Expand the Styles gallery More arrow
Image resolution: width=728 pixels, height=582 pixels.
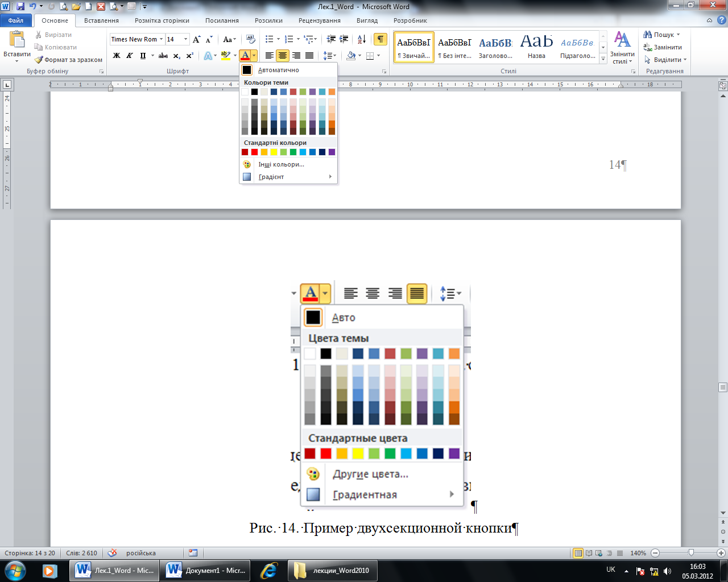coord(603,59)
